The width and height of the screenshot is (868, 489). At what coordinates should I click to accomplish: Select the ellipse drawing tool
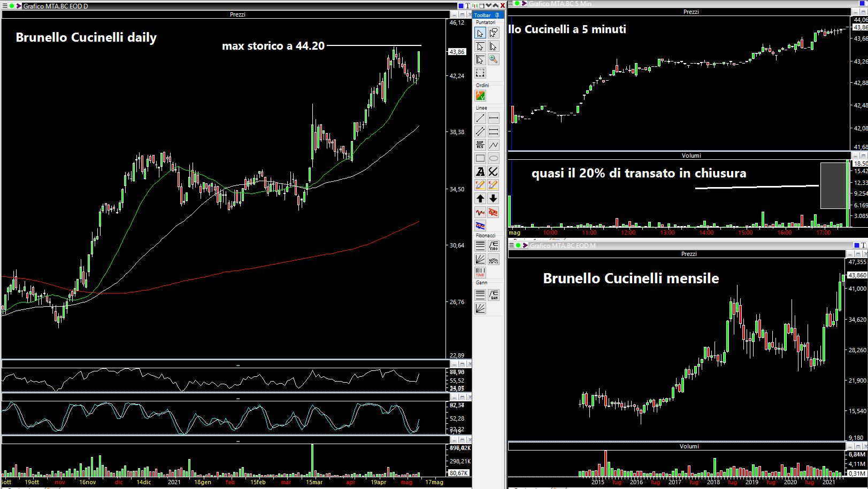coord(494,158)
